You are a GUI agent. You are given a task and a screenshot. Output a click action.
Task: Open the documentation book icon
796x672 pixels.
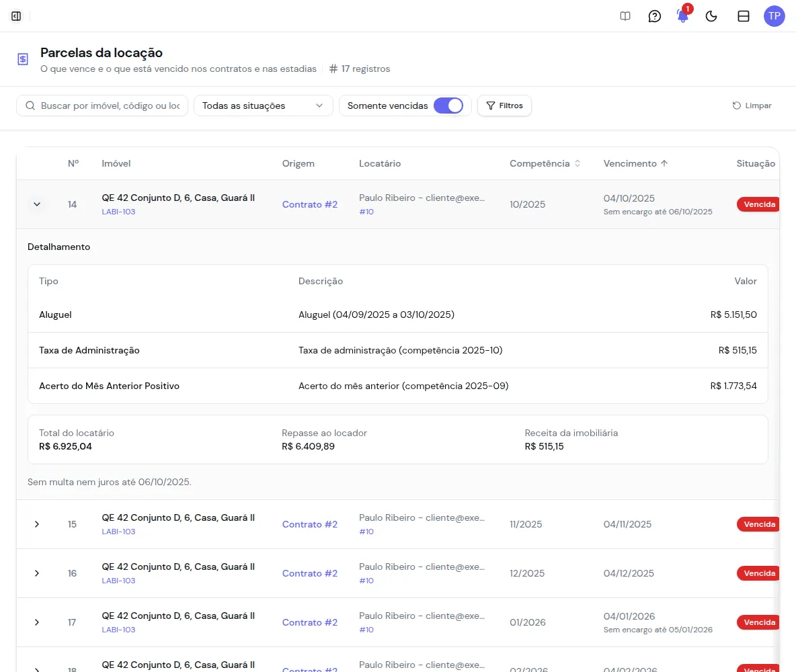coord(625,16)
